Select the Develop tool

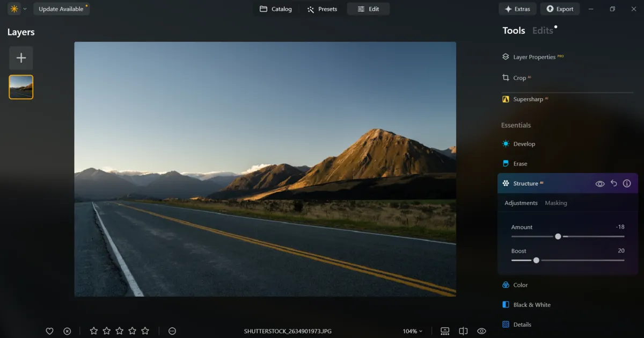pyautogui.click(x=524, y=143)
